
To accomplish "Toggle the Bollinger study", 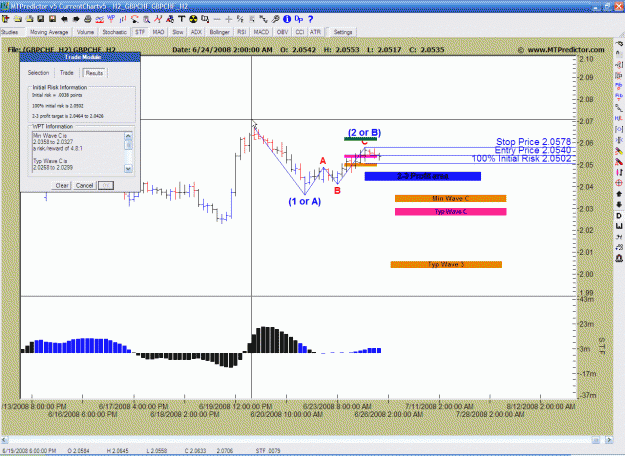I will tap(220, 32).
